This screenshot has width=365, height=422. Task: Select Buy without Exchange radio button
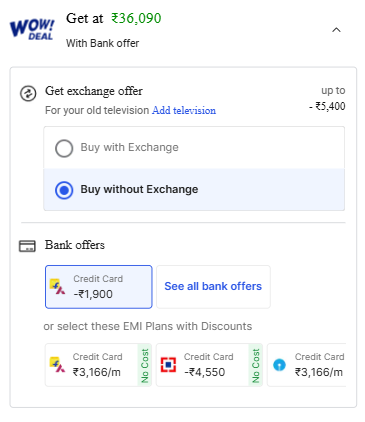click(64, 190)
